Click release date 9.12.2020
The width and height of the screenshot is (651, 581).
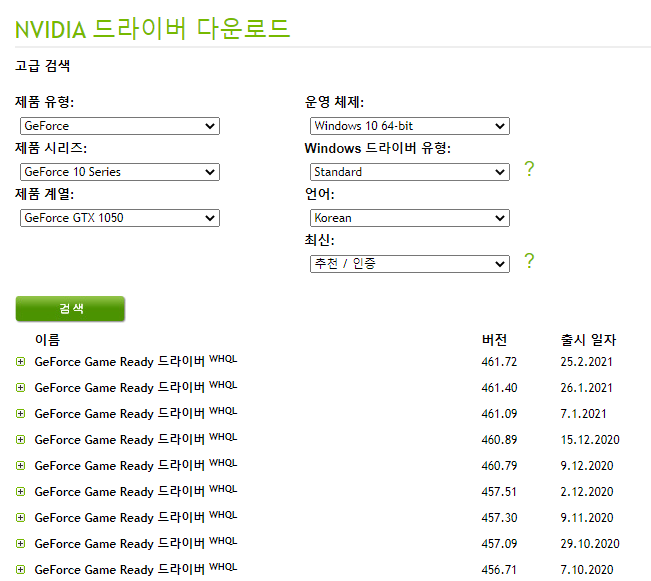pyautogui.click(x=587, y=466)
